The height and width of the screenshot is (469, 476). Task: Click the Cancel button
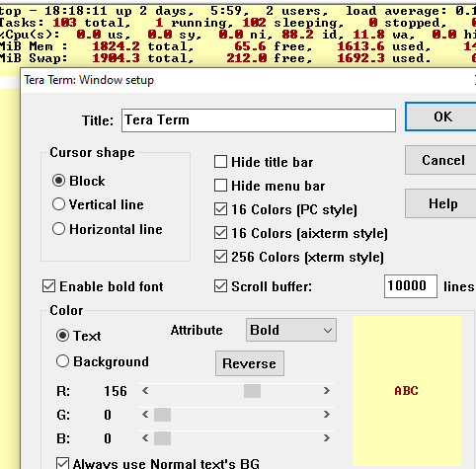tap(441, 160)
